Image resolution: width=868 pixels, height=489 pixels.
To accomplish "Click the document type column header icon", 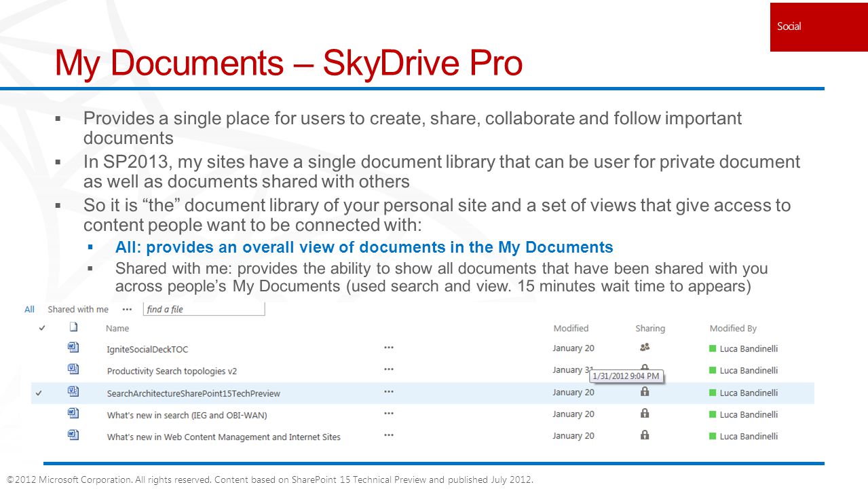I will pos(73,327).
